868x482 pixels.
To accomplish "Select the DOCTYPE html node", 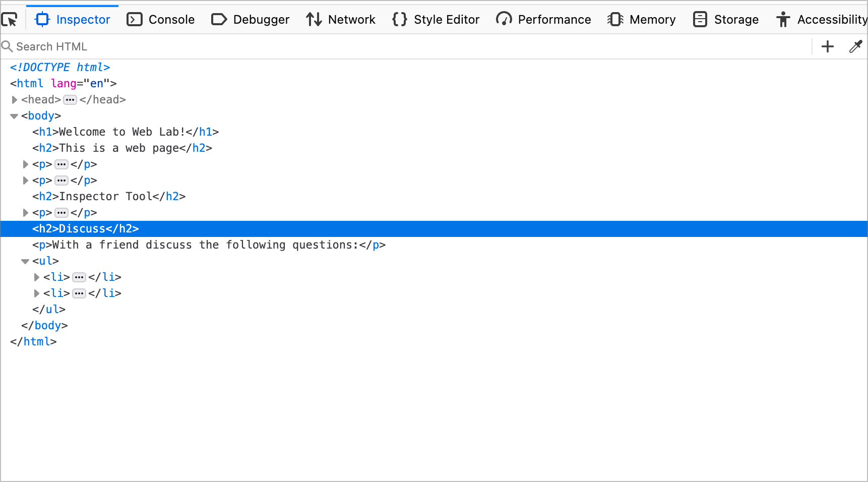I will click(x=60, y=68).
